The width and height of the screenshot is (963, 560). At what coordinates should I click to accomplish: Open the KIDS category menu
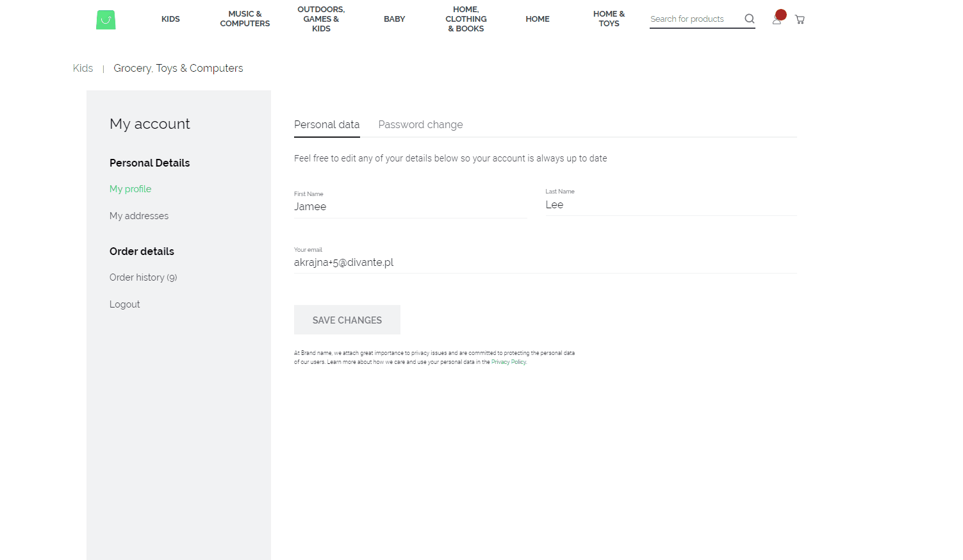click(170, 19)
